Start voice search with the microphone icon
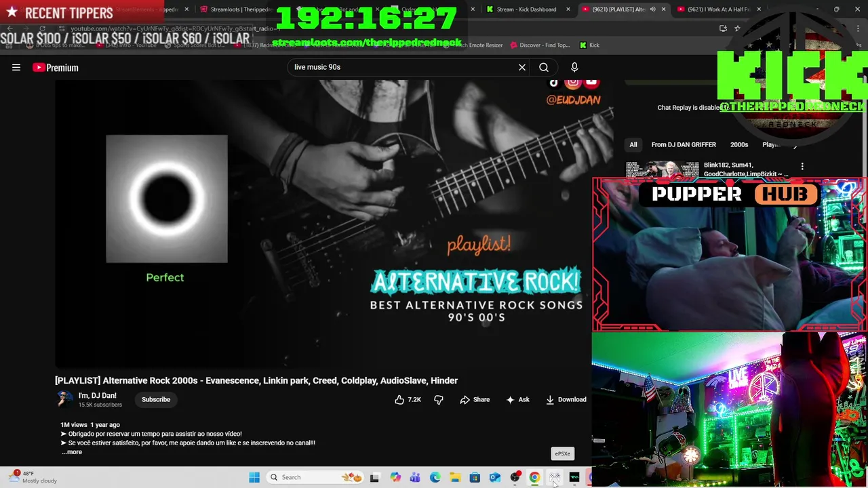 (x=574, y=67)
